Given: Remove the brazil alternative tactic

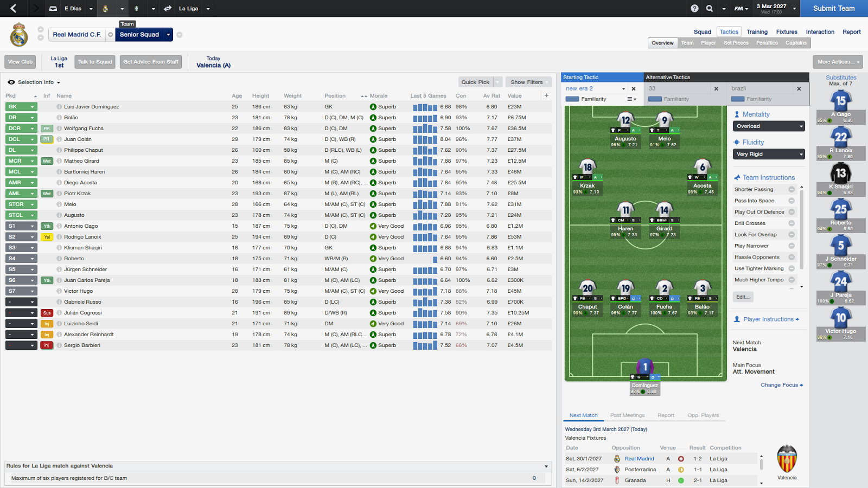Looking at the screenshot, I should click(799, 88).
